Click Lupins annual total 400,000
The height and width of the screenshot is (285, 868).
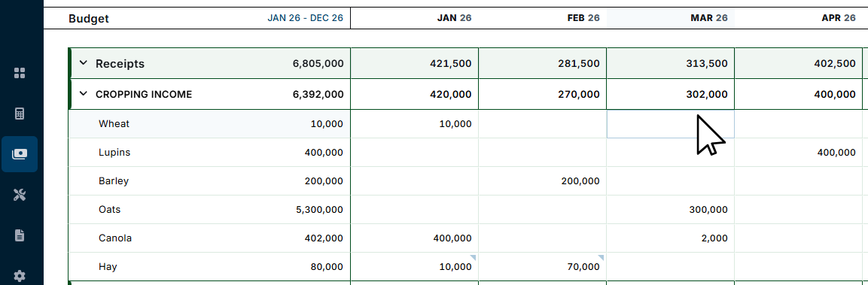324,153
